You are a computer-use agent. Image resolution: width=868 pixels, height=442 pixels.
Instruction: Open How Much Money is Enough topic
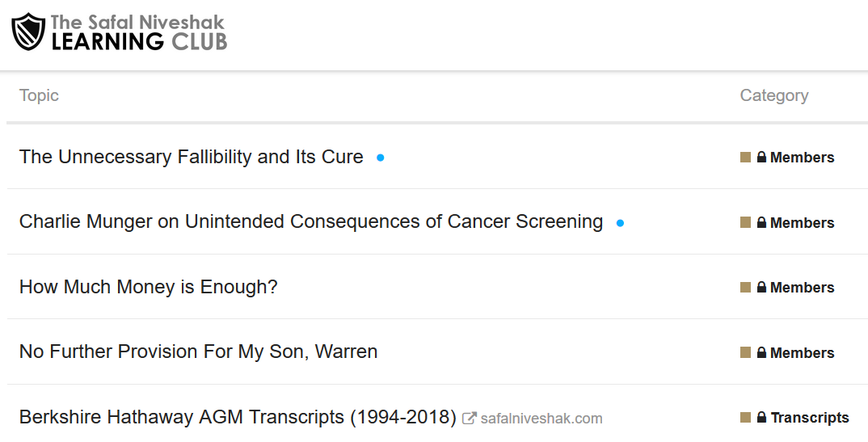point(149,287)
